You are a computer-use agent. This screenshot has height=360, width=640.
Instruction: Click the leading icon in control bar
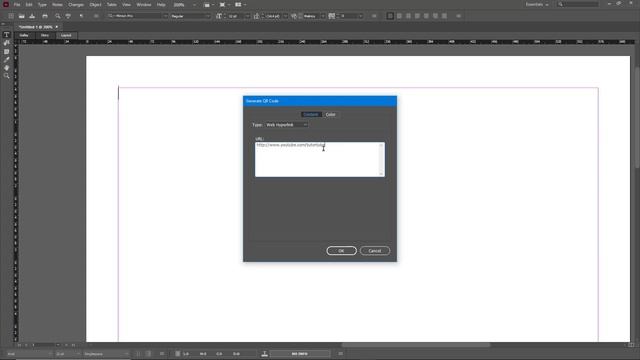click(x=256, y=16)
